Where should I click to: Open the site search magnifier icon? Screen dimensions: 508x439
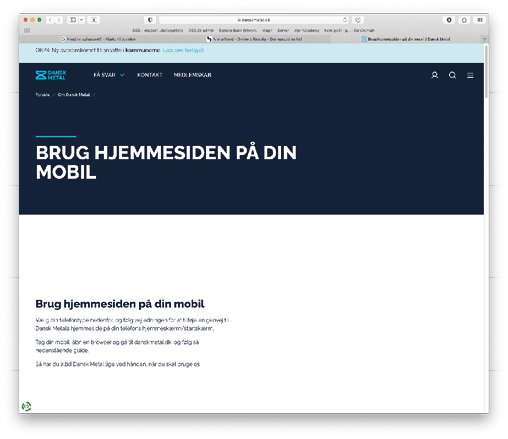(452, 75)
